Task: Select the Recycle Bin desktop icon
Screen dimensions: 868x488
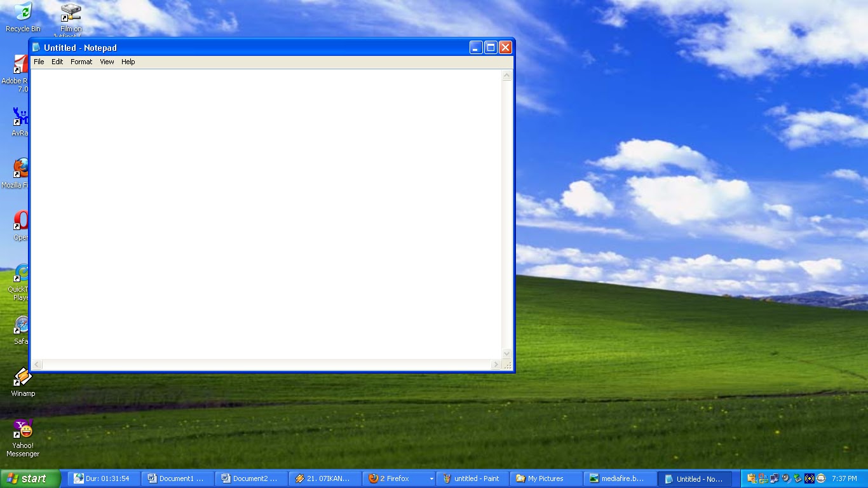Action: 23,17
